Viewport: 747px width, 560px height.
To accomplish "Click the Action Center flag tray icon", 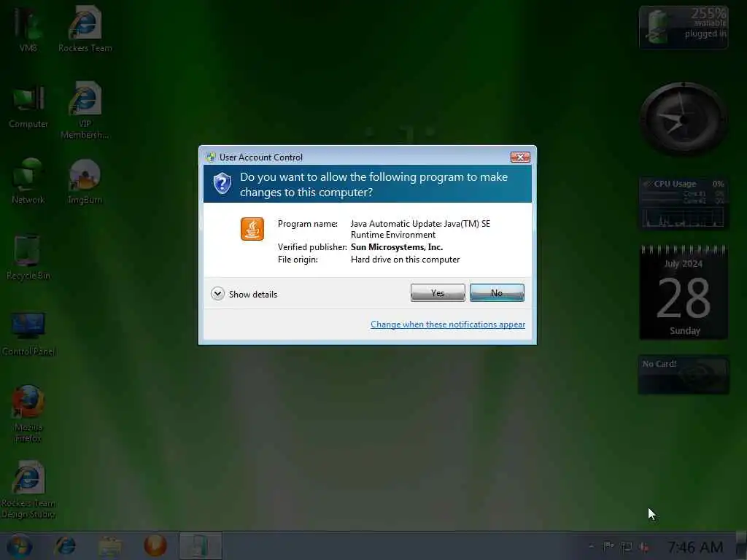I will (608, 547).
